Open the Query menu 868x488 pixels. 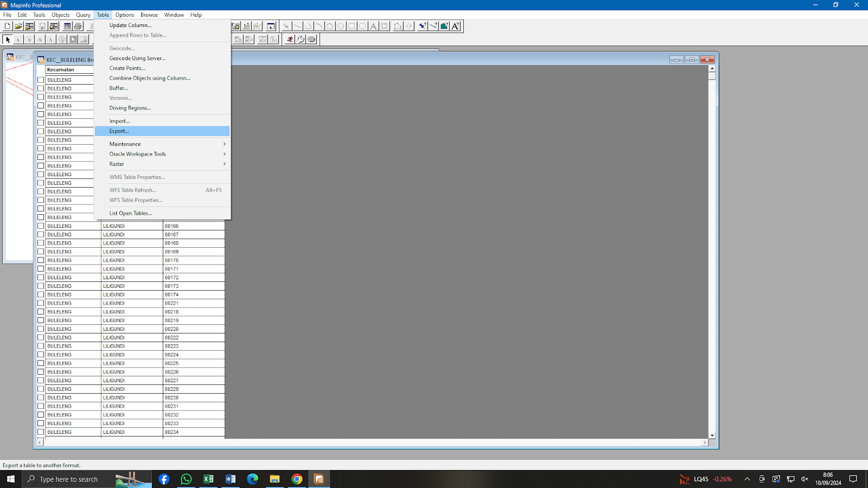click(83, 15)
